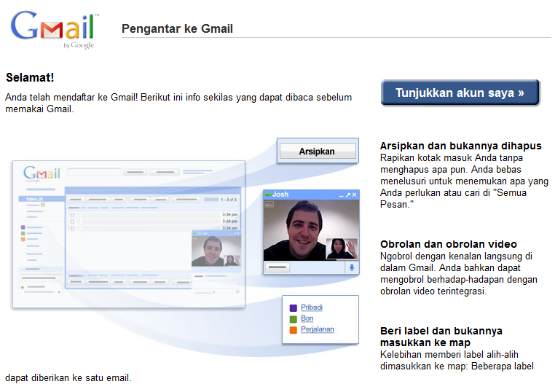Click first checkbox in mockup message list

[72, 215]
